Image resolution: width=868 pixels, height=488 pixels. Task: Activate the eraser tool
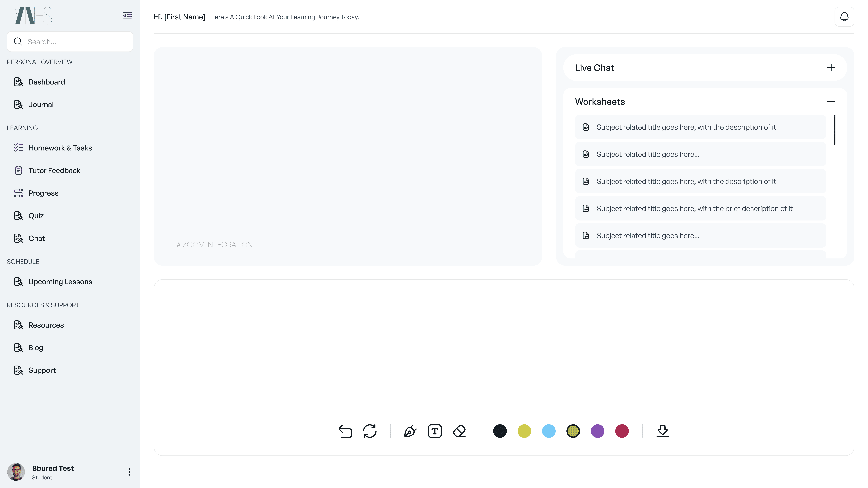(459, 431)
